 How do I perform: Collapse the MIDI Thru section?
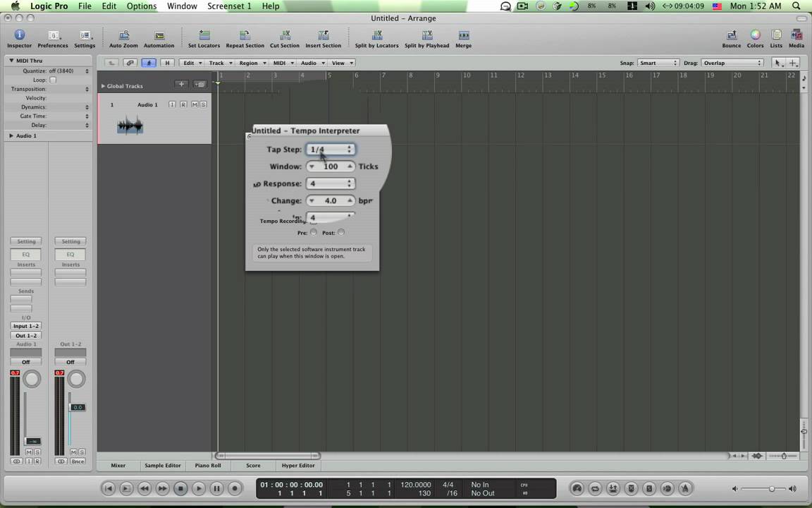[11, 61]
